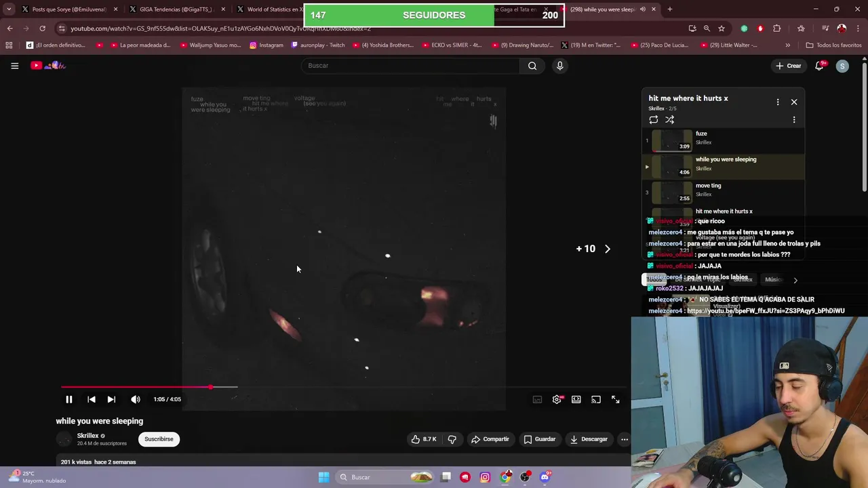Save video with Guardar button
The image size is (868, 488).
coord(540,439)
